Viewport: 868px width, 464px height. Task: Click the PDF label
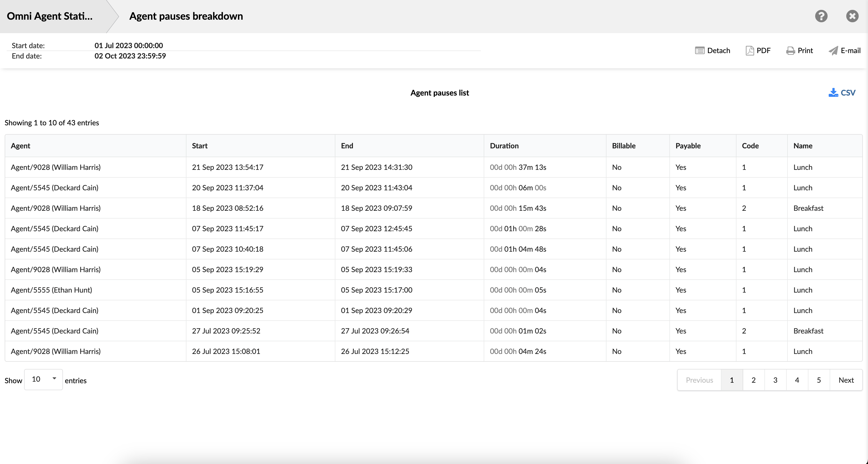[764, 50]
